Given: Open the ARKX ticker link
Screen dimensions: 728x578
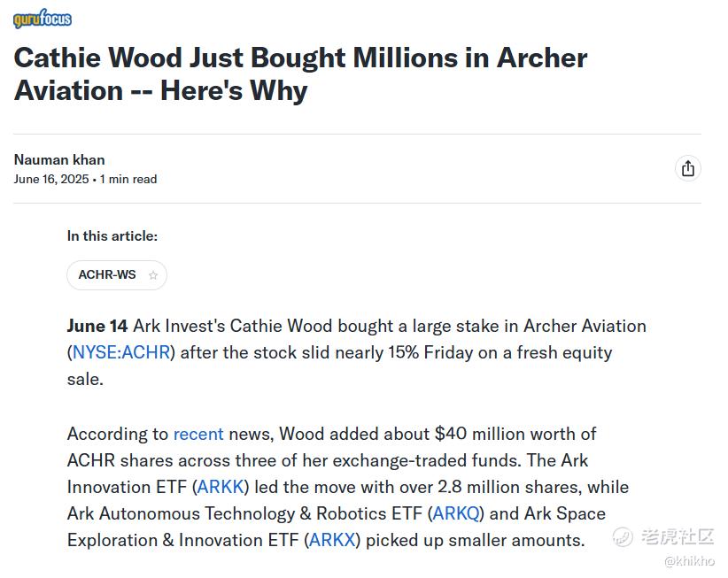Looking at the screenshot, I should coord(331,540).
